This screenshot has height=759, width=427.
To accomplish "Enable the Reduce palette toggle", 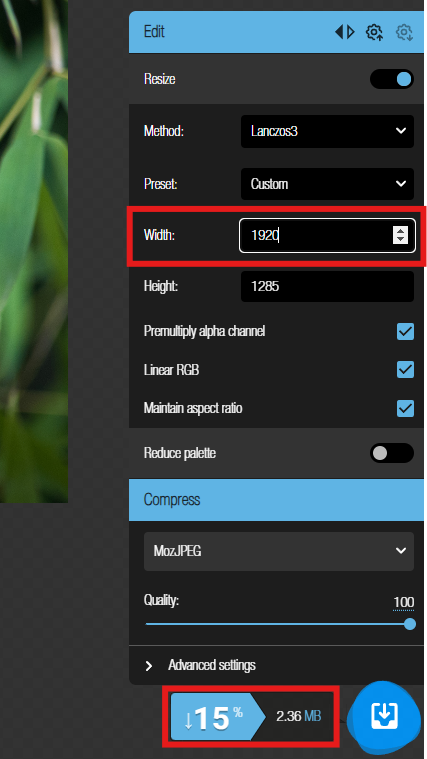I will pos(392,453).
